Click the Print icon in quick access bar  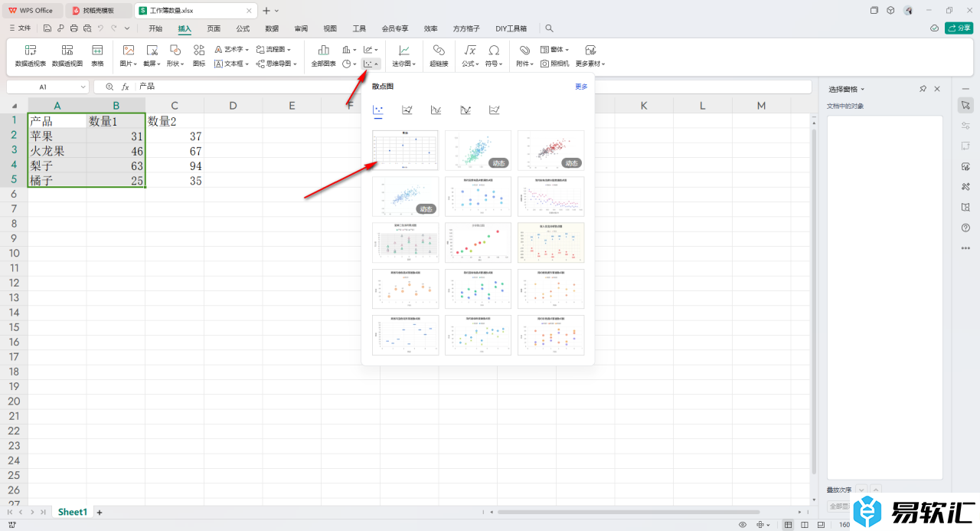(x=73, y=28)
